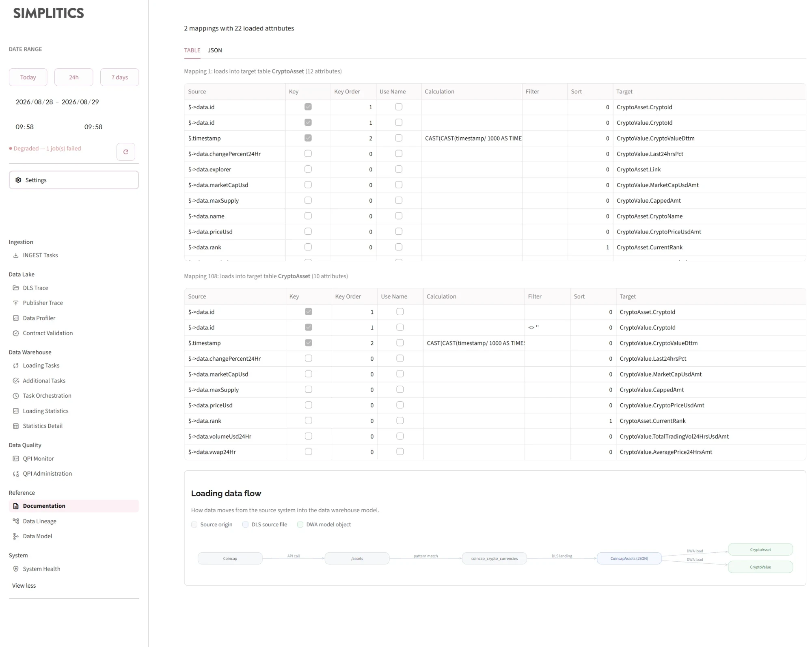Click View less link in sidebar
The height and width of the screenshot is (647, 812).
pyautogui.click(x=24, y=585)
